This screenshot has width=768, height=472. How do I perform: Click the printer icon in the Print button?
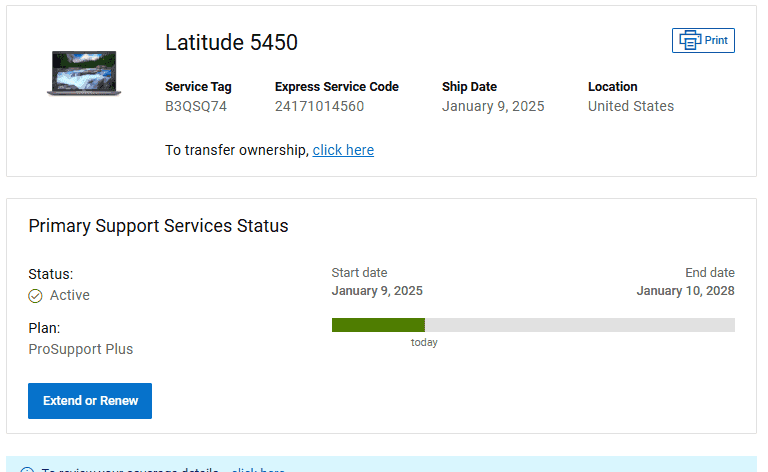(x=690, y=40)
